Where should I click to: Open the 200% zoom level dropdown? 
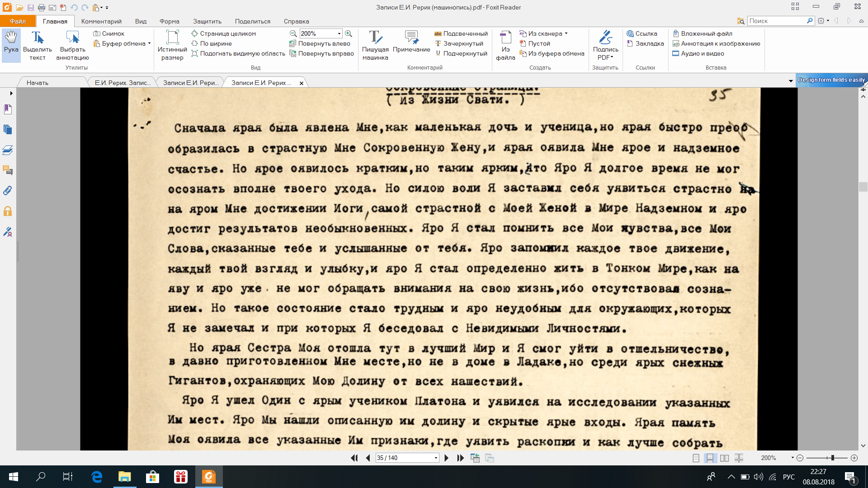tap(339, 33)
